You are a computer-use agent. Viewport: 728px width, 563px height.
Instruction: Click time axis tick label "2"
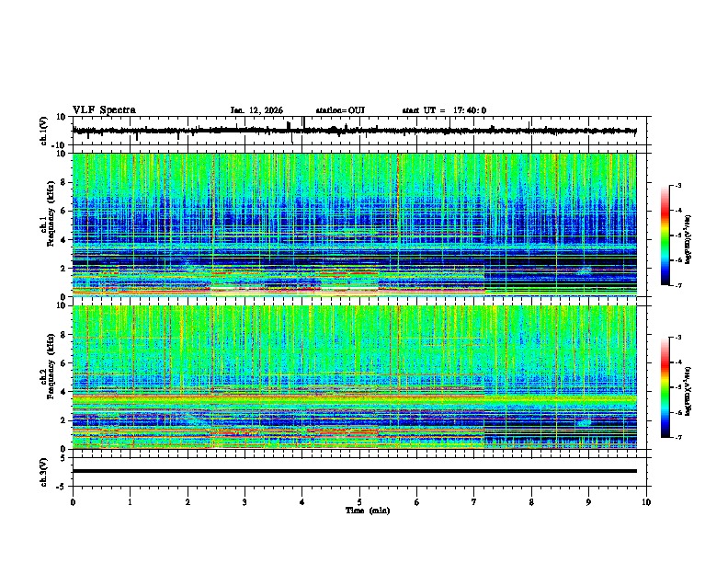[x=188, y=502]
